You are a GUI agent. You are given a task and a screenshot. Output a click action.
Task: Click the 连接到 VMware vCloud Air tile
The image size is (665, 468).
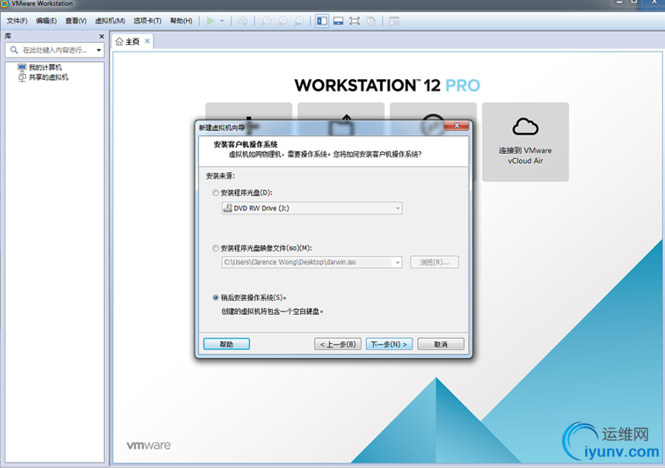pos(525,142)
